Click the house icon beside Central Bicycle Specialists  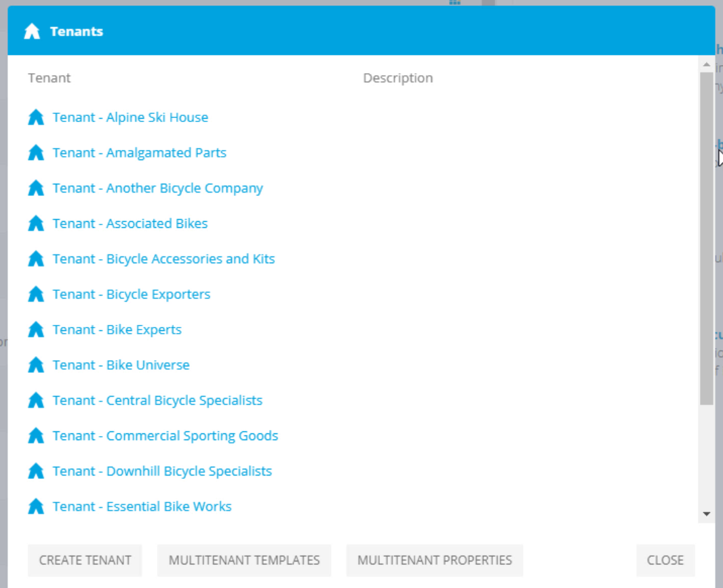[36, 400]
